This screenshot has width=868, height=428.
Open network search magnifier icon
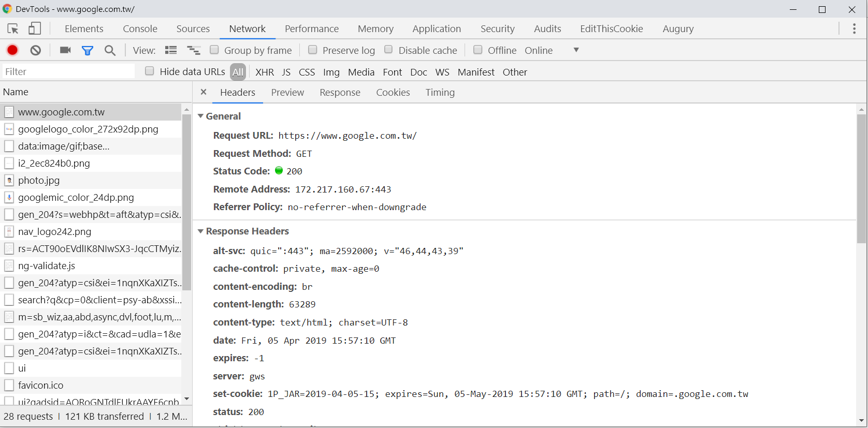click(x=110, y=50)
